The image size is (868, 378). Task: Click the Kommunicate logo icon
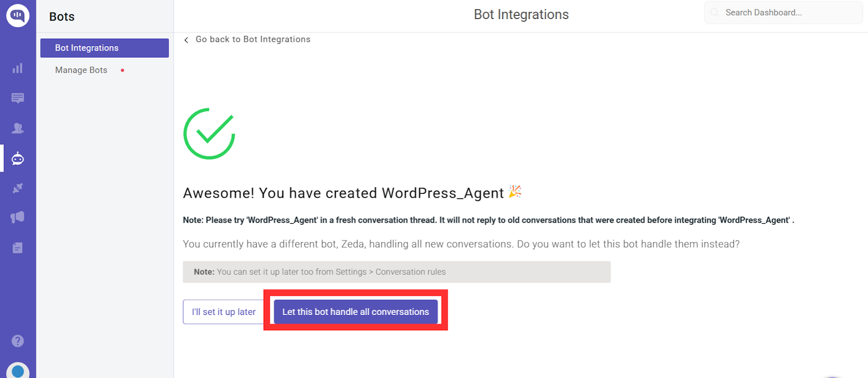(x=17, y=15)
